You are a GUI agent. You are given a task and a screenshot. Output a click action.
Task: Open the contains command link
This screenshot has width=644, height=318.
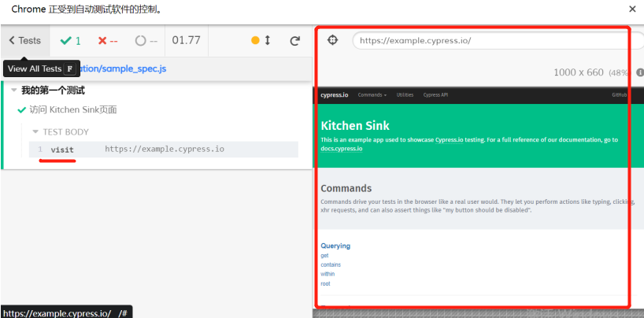[331, 264]
